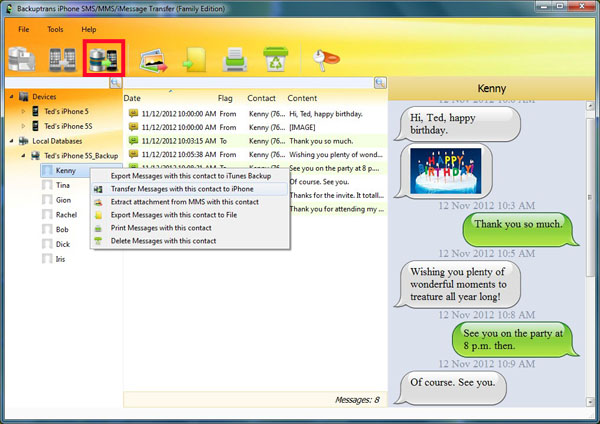The image size is (600, 424).
Task: Click the Ted's iPhone 5S_Backup database icon
Action: pyautogui.click(x=36, y=156)
